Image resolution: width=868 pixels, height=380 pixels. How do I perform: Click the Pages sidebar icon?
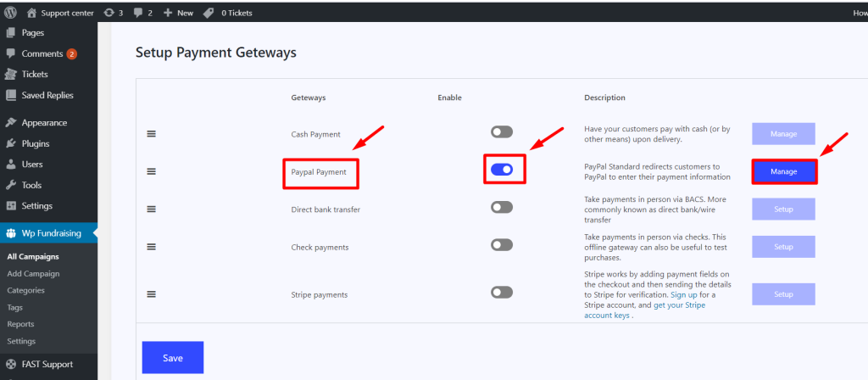[x=10, y=33]
